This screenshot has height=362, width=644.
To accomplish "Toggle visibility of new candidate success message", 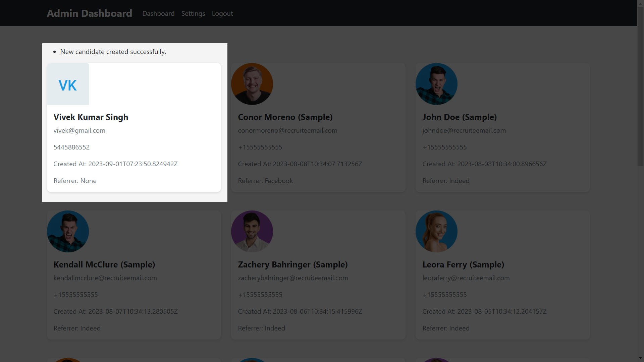I will coord(113,51).
